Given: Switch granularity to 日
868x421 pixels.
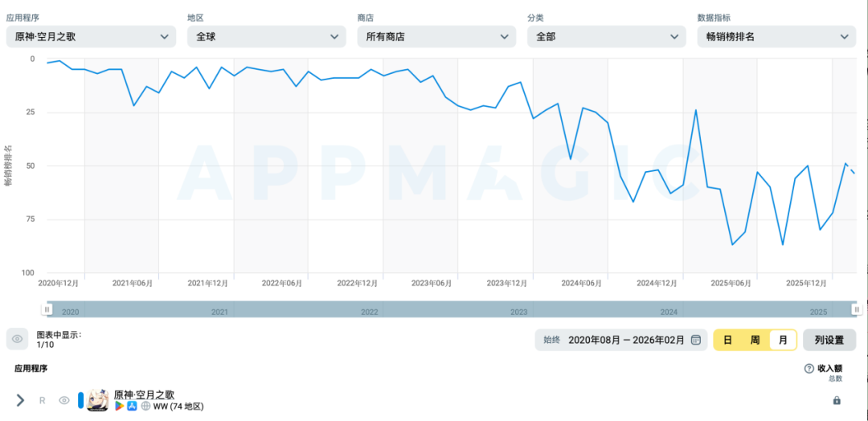Looking at the screenshot, I should (728, 340).
